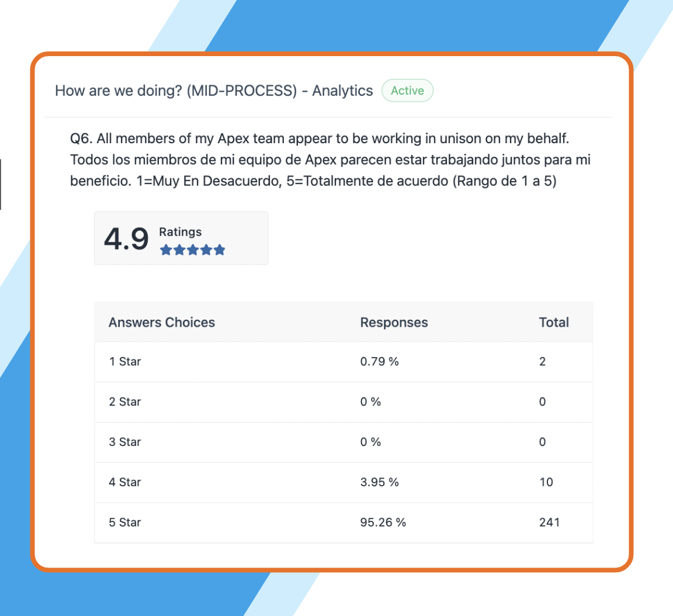Click the green Active status badge
Viewport: 673px width, 616px height.
pos(407,91)
